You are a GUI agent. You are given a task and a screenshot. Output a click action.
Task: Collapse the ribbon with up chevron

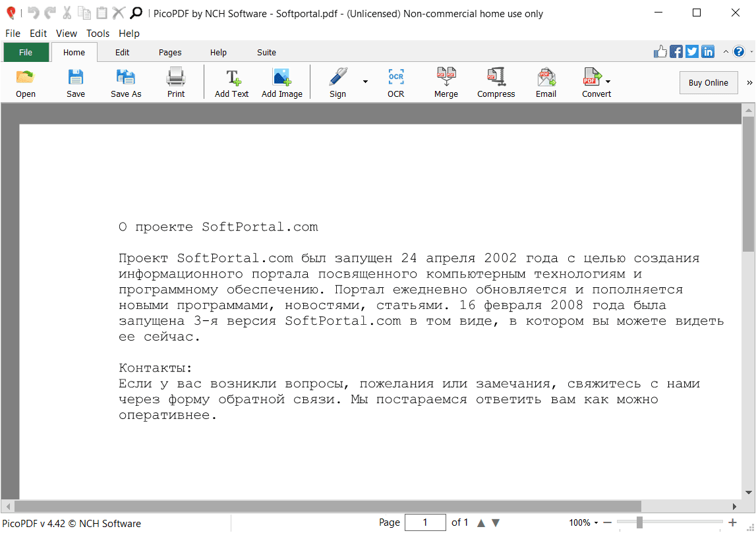pos(726,51)
